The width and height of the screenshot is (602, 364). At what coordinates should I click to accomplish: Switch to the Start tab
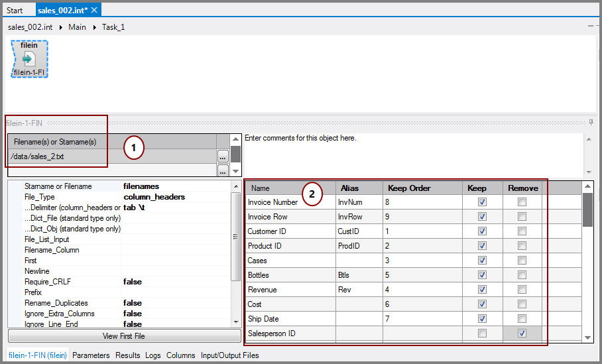click(15, 10)
